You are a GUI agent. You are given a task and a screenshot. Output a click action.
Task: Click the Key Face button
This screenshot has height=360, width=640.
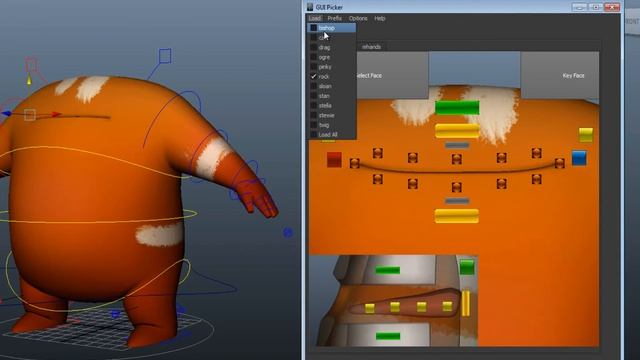pyautogui.click(x=560, y=75)
